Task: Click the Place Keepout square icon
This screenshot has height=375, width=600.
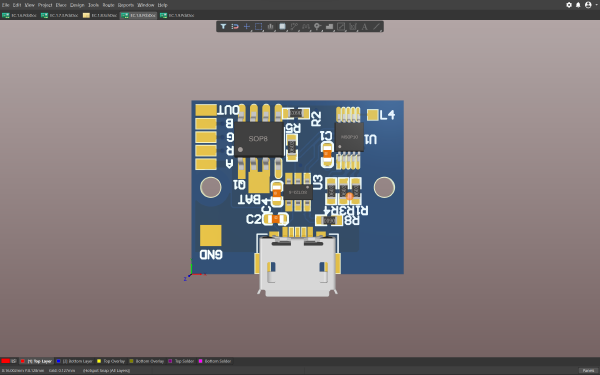Action: point(341,26)
